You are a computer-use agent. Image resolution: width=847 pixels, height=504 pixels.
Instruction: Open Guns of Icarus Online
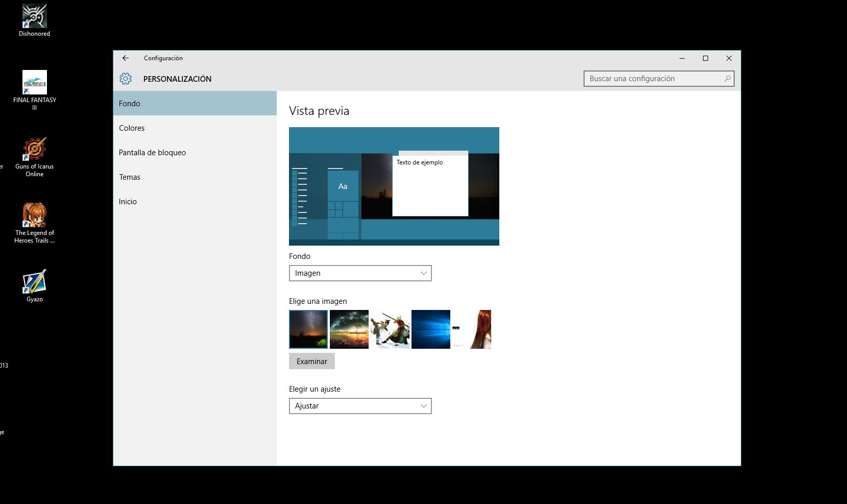pyautogui.click(x=34, y=148)
